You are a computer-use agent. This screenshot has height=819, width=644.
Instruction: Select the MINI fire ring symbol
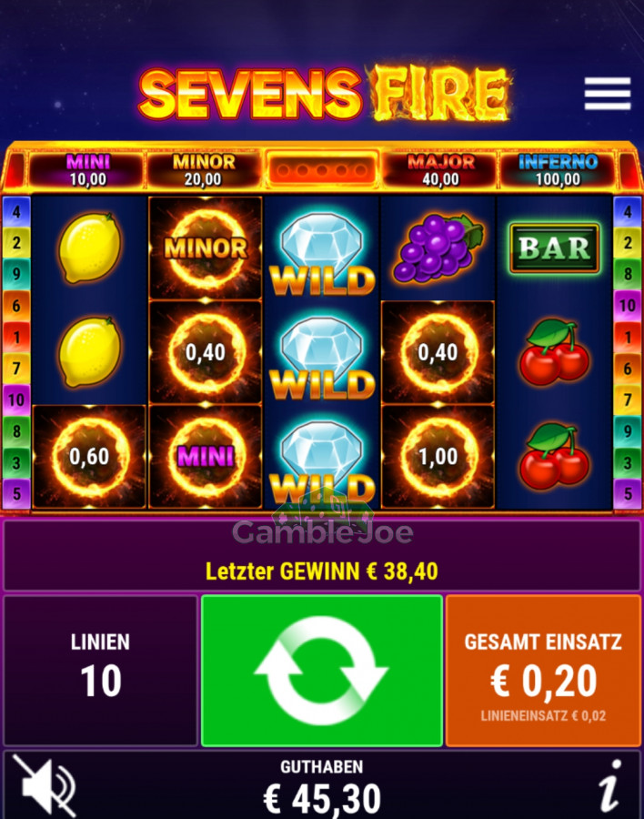click(206, 457)
